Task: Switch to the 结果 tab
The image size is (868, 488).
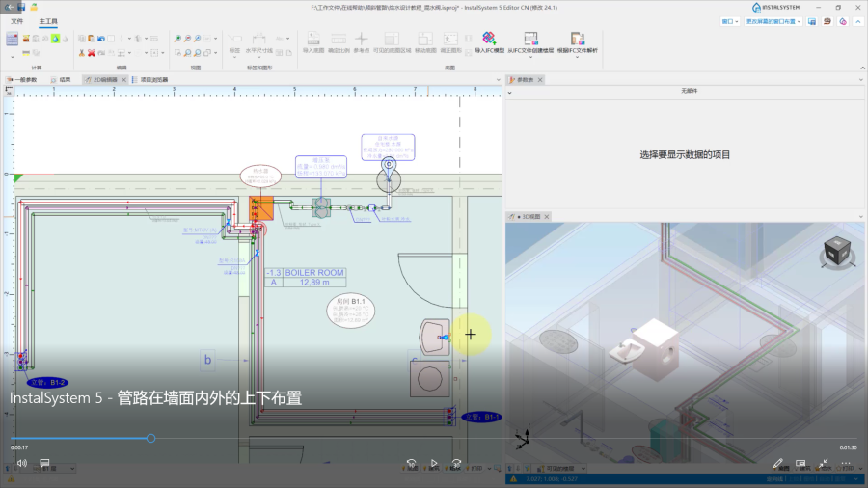Action: 61,80
